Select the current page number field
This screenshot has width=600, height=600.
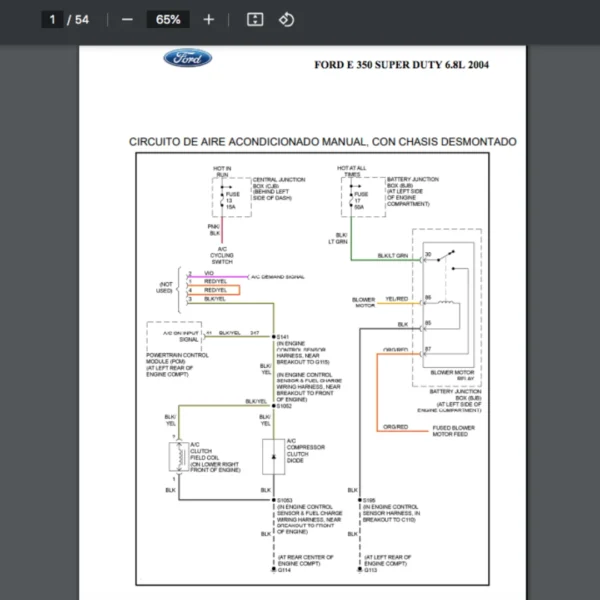coord(52,20)
